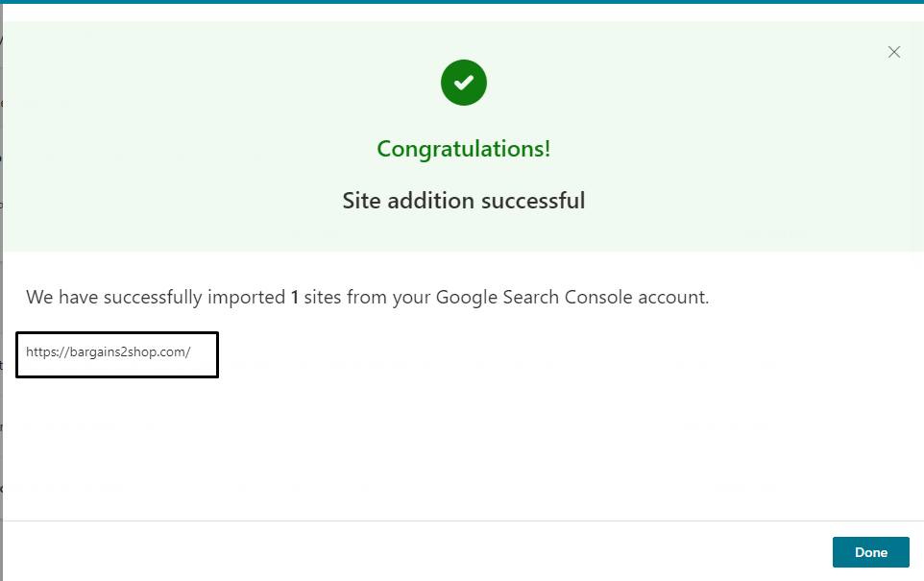The height and width of the screenshot is (581, 924).
Task: Click the teal bar at the screen top
Action: coord(462,4)
